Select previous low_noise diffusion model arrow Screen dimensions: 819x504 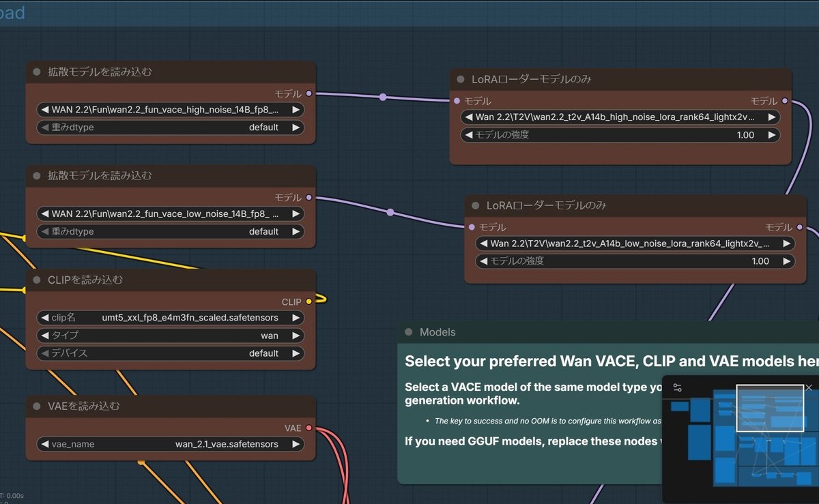(x=45, y=214)
